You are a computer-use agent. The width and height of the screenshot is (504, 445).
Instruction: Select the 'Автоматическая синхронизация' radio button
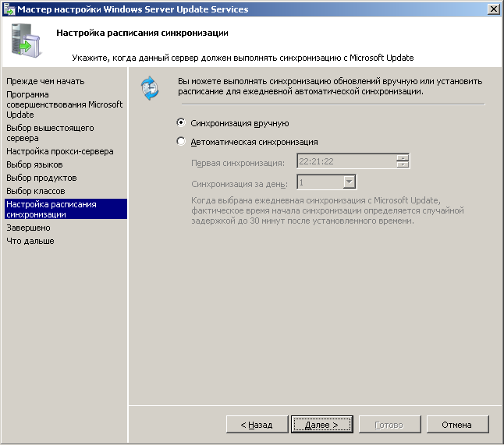181,141
